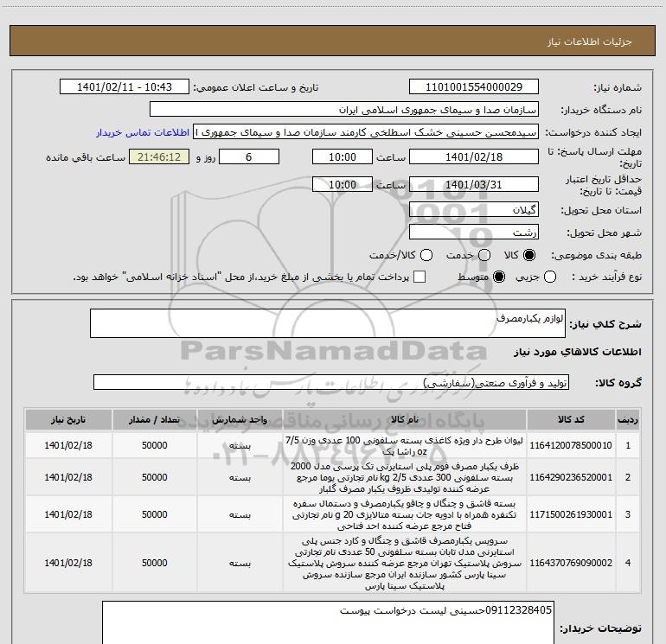The height and width of the screenshot is (644, 666).
Task: Click the row 4 cutlery service product name
Action: (405, 563)
